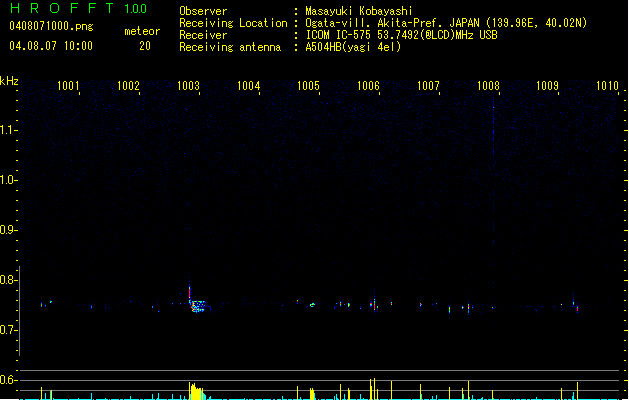Click the observer name Masayuki Kobayashi
Image resolution: width=629 pixels, height=400 pixels.
(359, 11)
